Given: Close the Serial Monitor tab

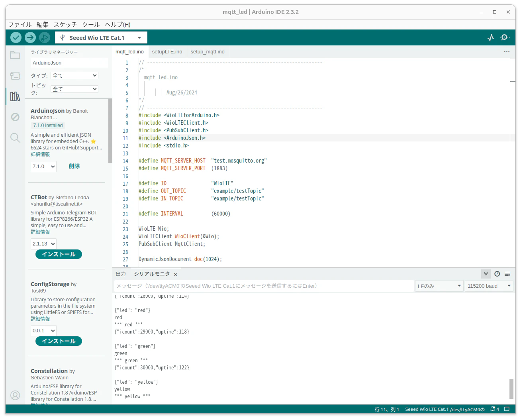Looking at the screenshot, I should pos(176,274).
